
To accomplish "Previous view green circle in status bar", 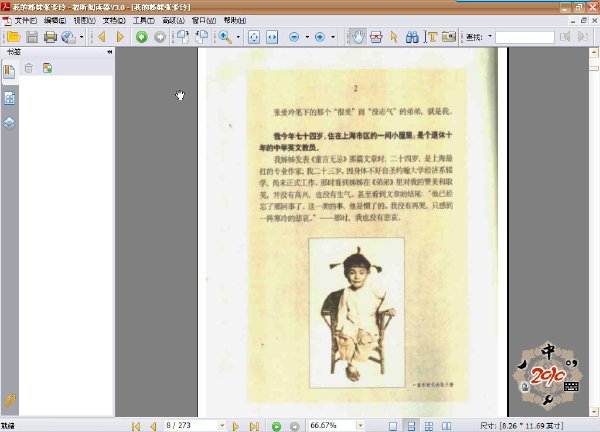I will point(276,426).
